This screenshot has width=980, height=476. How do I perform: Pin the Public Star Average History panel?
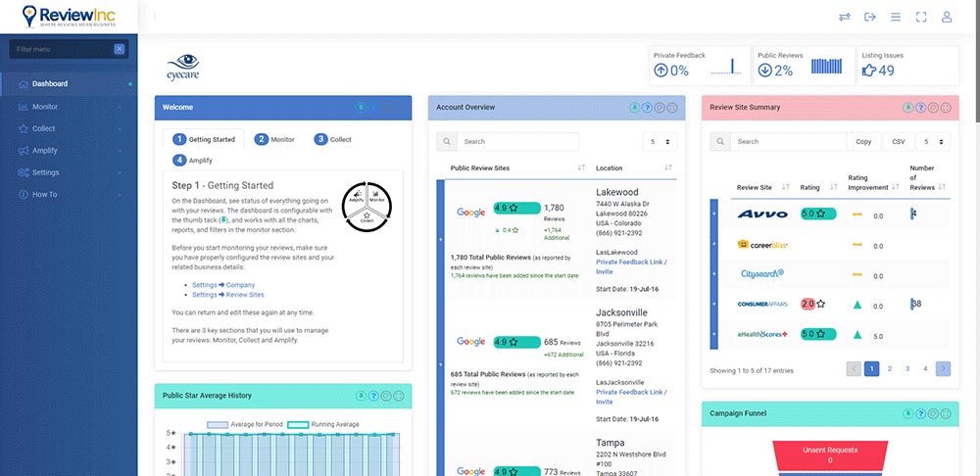[361, 396]
